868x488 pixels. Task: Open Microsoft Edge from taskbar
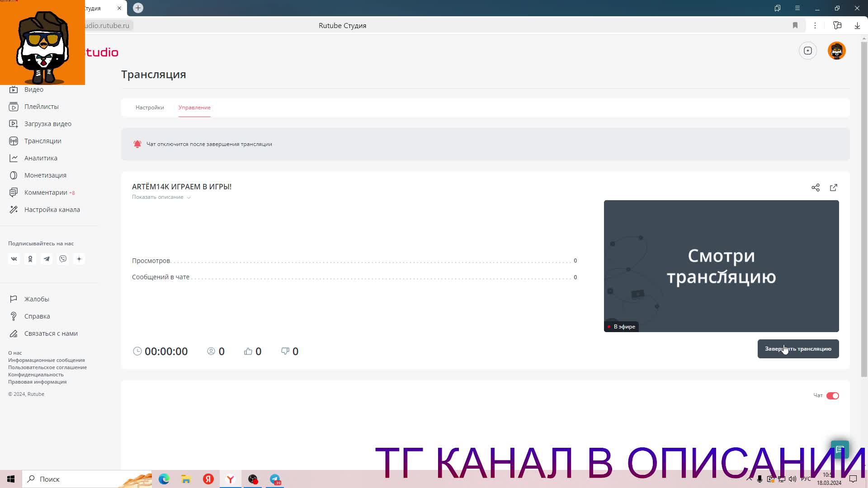click(164, 479)
